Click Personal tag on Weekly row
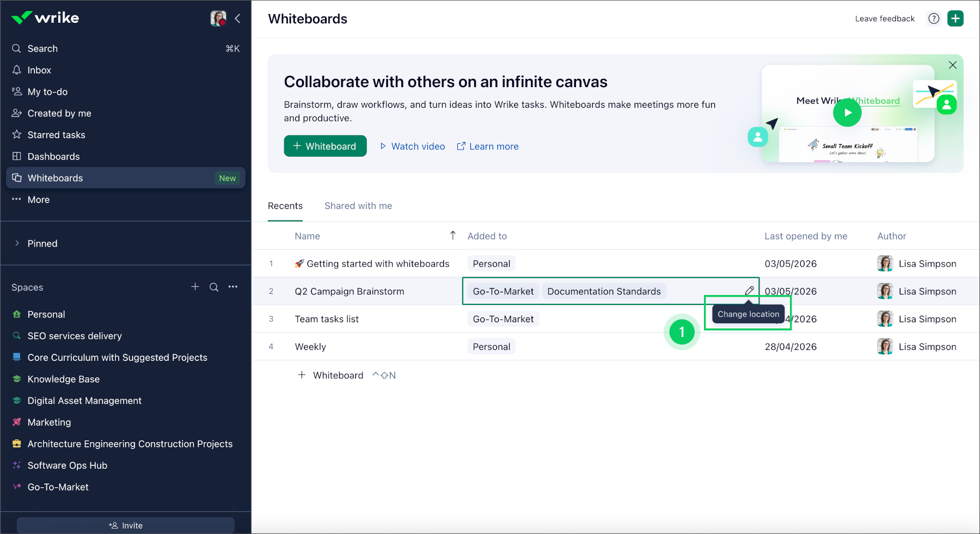 [x=491, y=347]
